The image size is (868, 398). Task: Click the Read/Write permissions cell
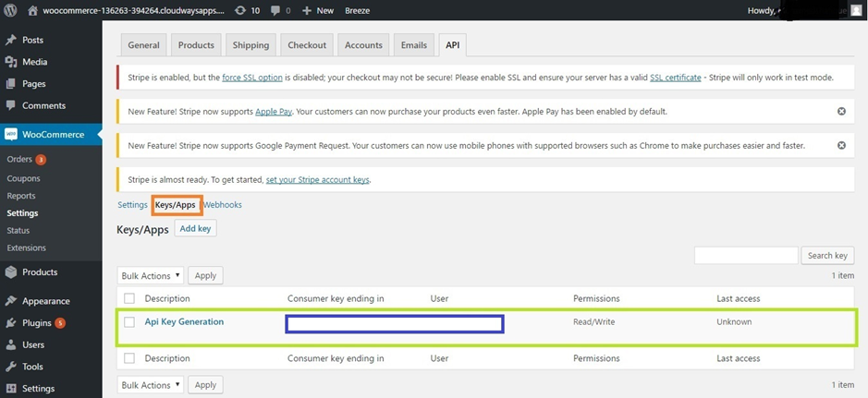click(x=594, y=321)
